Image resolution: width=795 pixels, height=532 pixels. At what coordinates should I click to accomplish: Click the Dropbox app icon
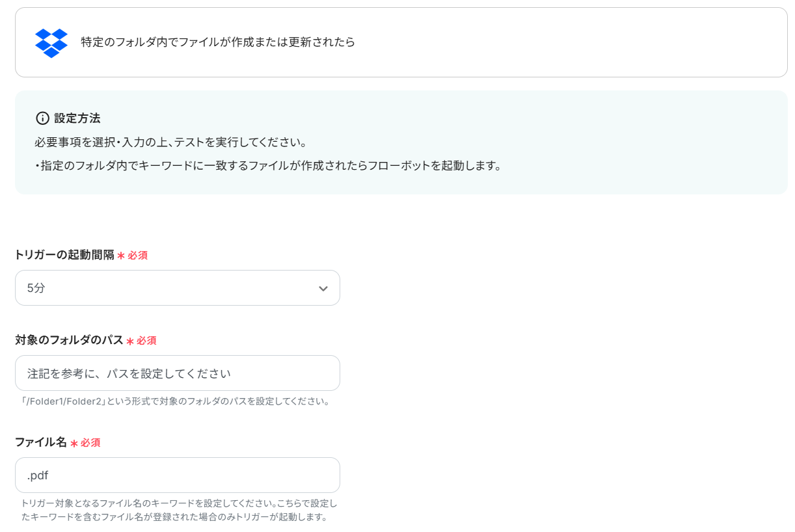point(52,42)
